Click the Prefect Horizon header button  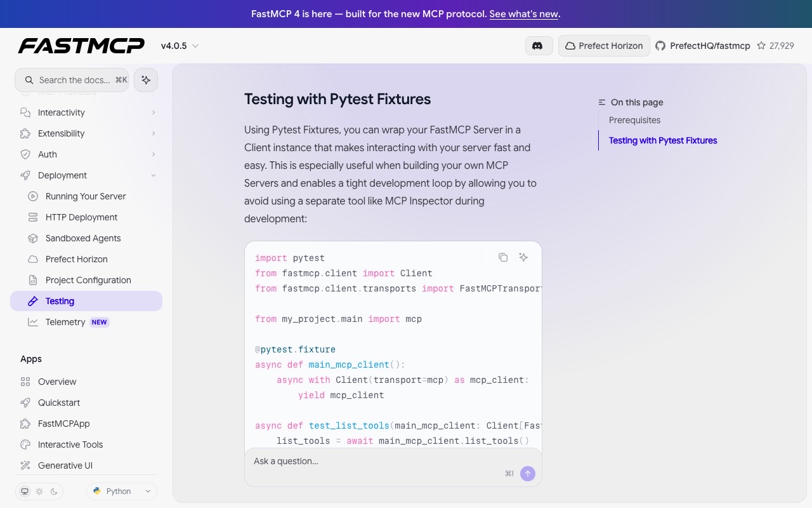tap(604, 46)
